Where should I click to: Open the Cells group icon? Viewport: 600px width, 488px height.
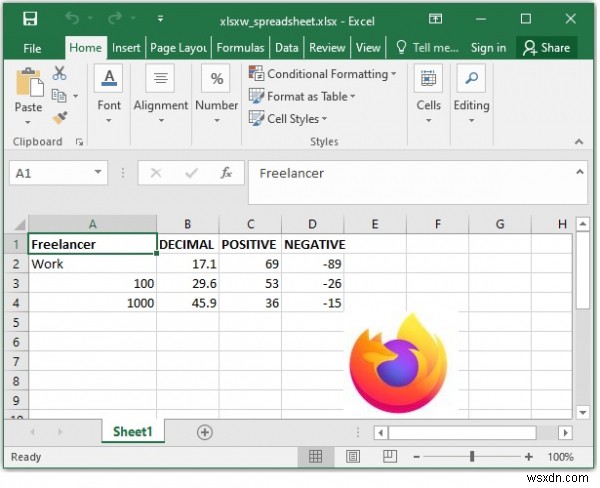(x=428, y=78)
